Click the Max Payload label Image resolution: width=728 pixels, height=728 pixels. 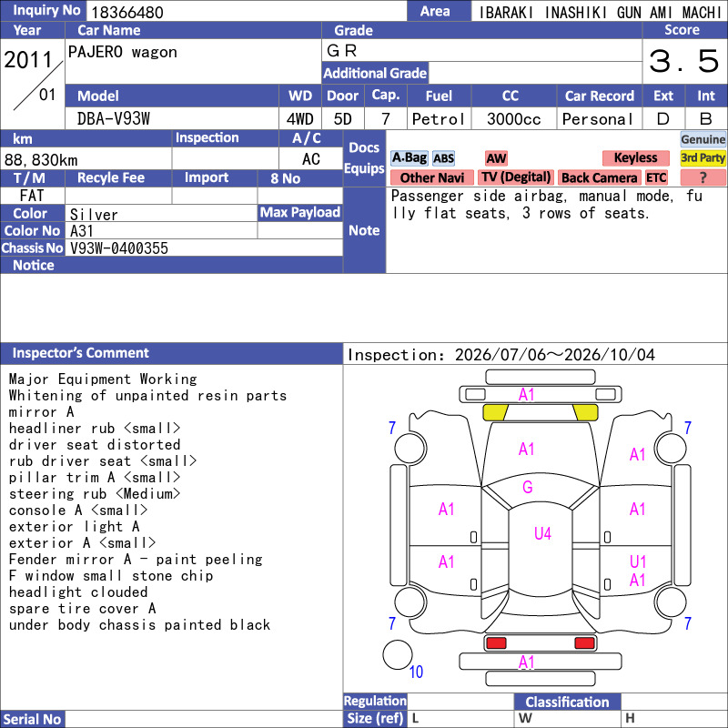[300, 212]
